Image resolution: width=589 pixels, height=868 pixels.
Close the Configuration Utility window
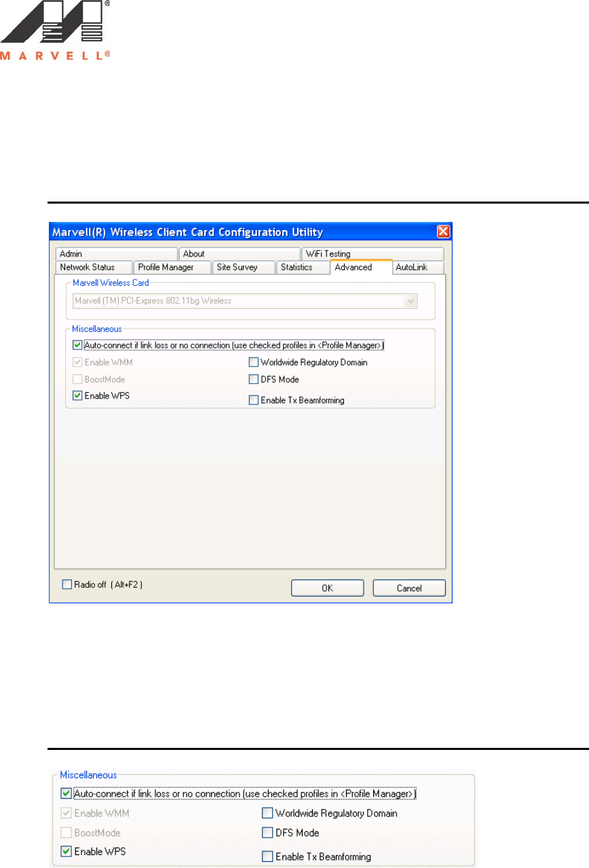click(443, 231)
